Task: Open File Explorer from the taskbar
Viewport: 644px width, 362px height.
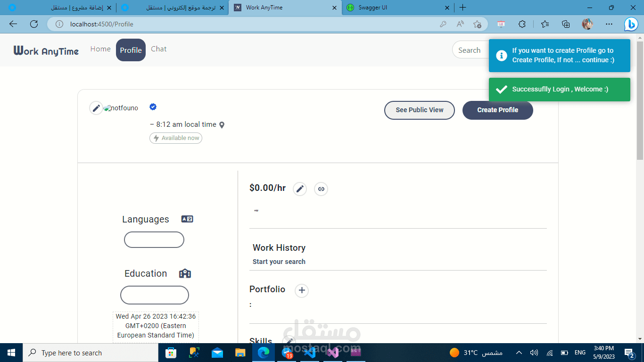Action: (240, 353)
